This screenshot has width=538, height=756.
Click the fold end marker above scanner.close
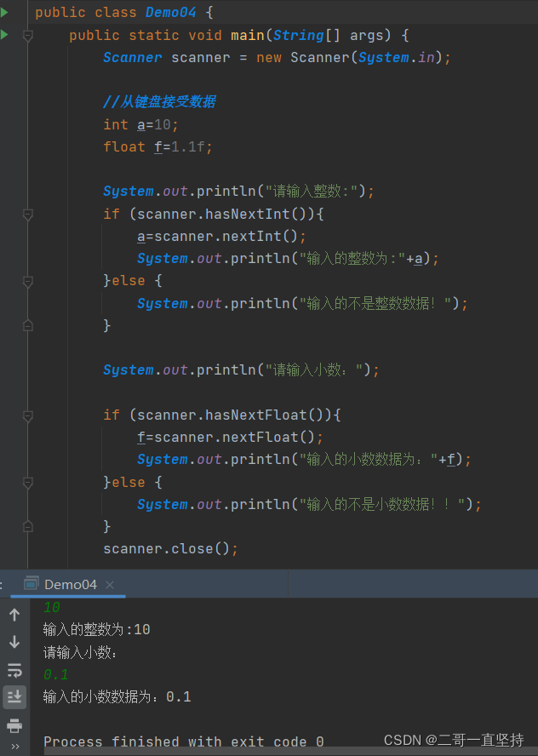(28, 526)
